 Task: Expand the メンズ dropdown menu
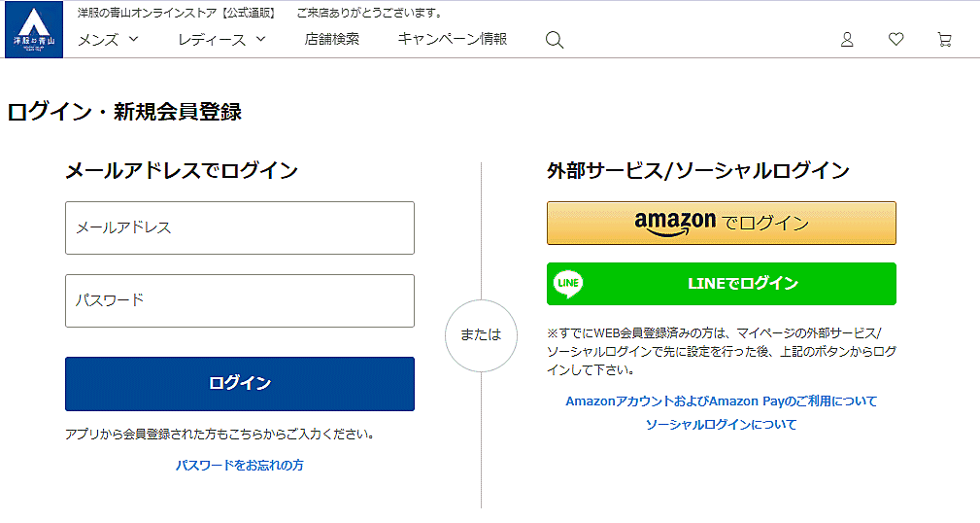tap(108, 40)
